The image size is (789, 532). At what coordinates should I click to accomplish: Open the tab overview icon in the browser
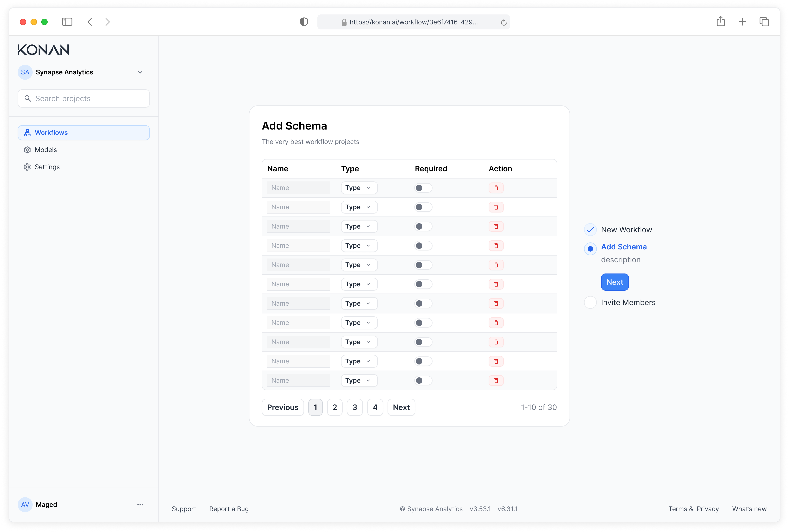764,22
